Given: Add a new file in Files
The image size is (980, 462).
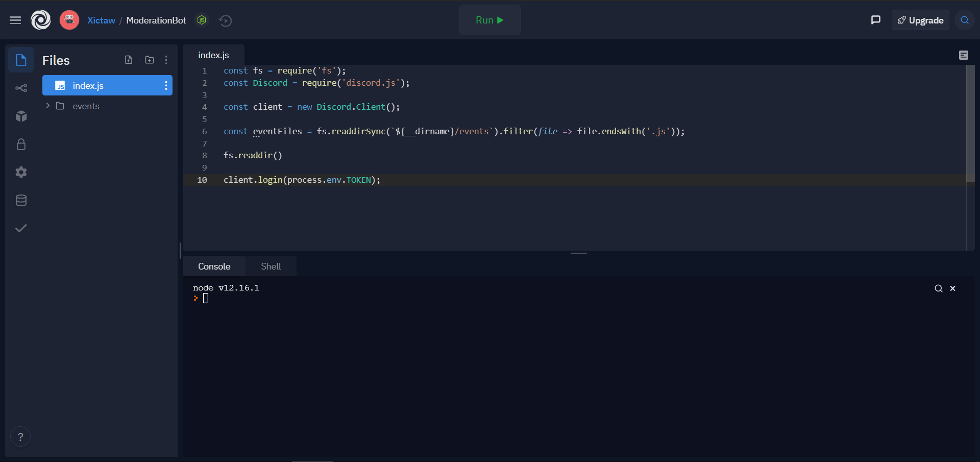Looking at the screenshot, I should (129, 60).
